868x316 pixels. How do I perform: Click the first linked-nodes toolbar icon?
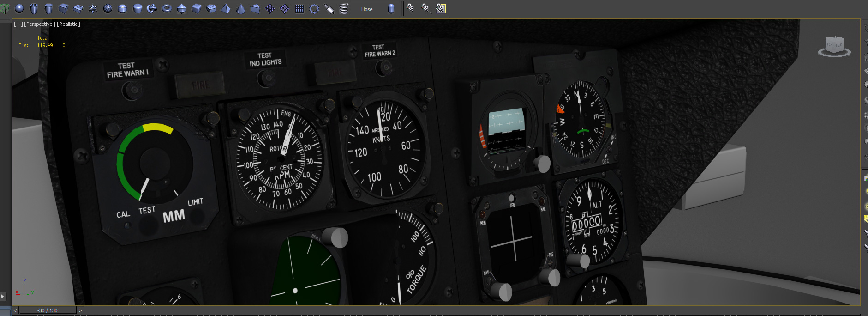click(x=411, y=8)
